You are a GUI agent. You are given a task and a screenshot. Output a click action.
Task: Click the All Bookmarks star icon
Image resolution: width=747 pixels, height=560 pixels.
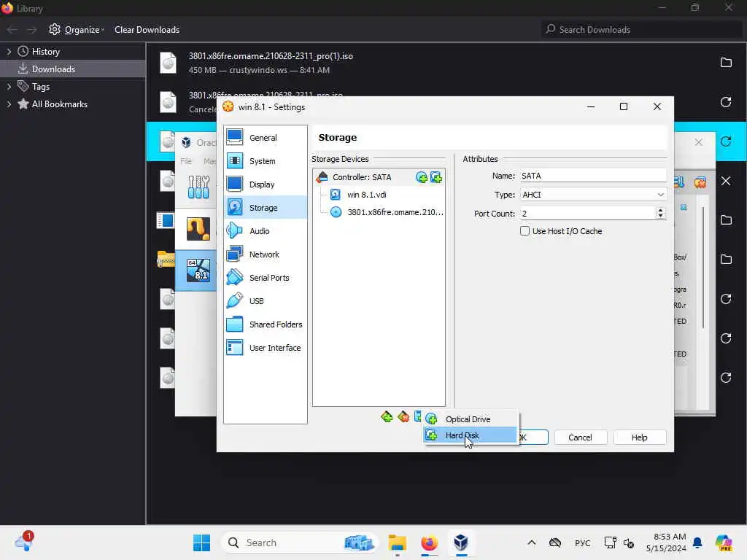click(23, 104)
